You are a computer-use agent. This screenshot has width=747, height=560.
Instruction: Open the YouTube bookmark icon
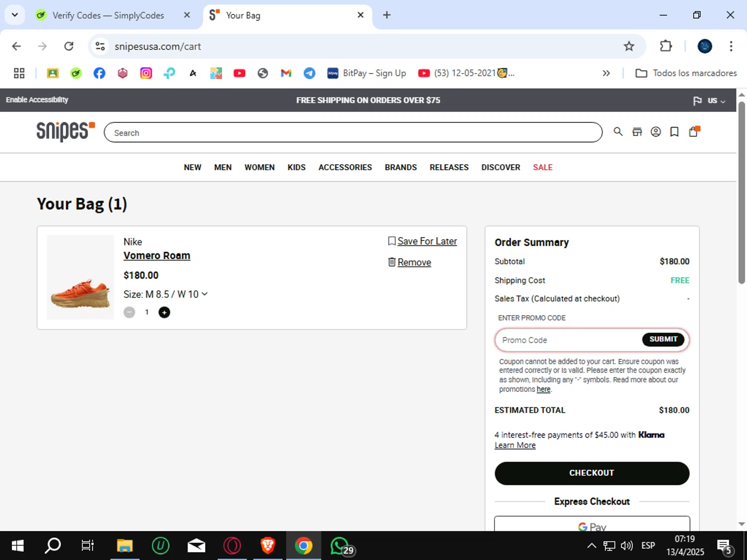[x=240, y=73]
